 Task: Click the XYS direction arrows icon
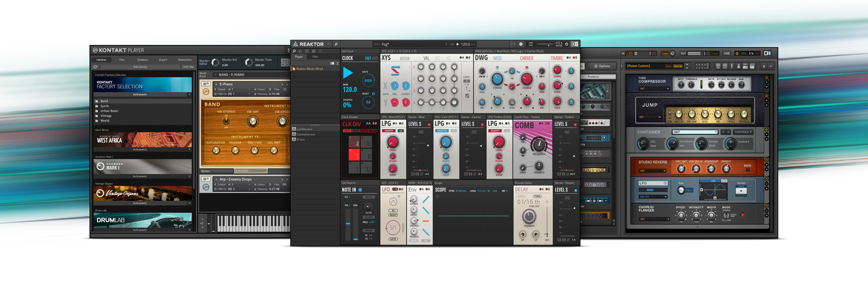point(395,70)
